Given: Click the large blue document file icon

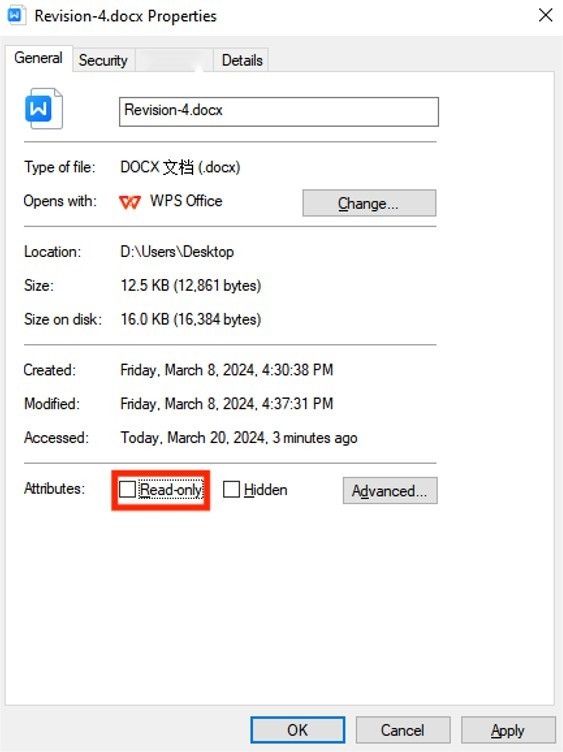Looking at the screenshot, I should [44, 108].
